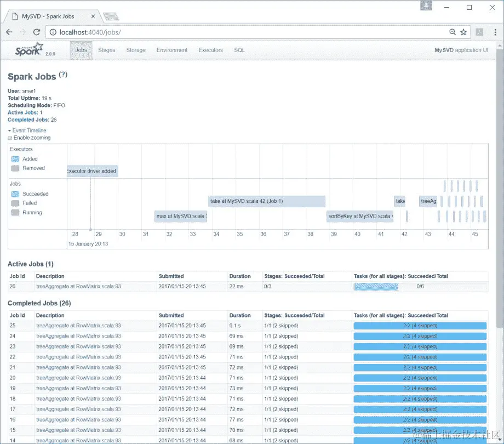Click the Spark Jobs help (?) mark
This screenshot has width=504, height=444.
[x=63, y=75]
